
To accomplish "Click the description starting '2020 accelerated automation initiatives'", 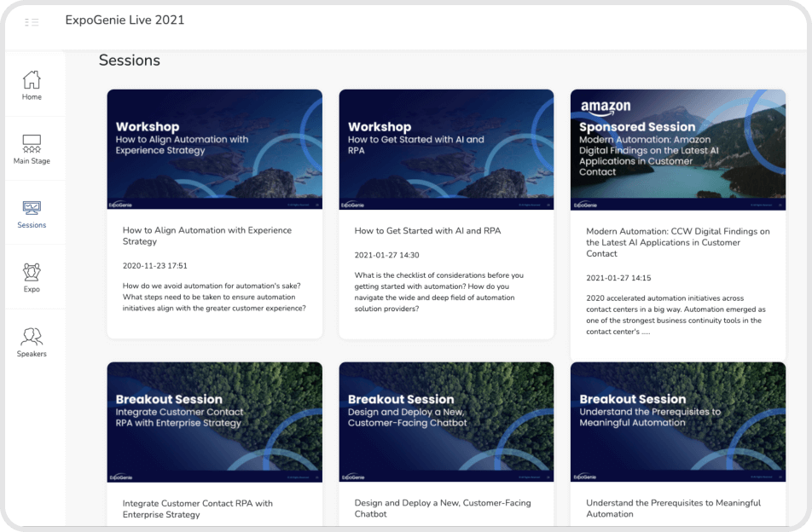I will pos(676,315).
